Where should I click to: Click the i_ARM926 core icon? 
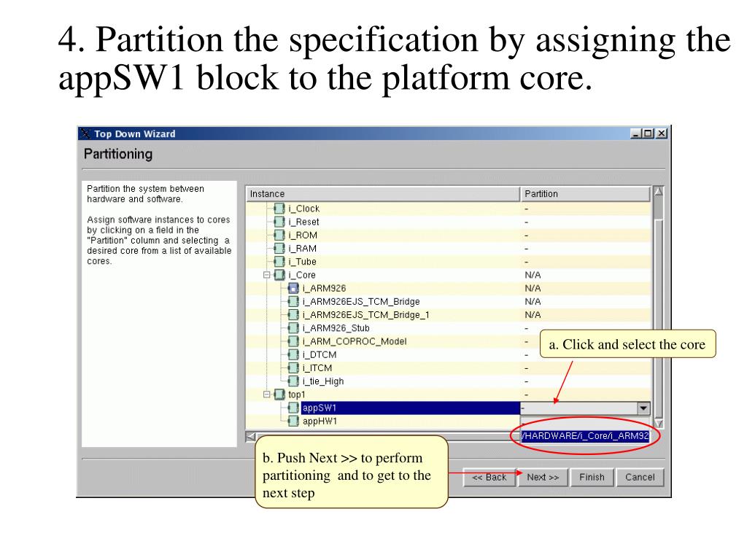click(x=294, y=289)
